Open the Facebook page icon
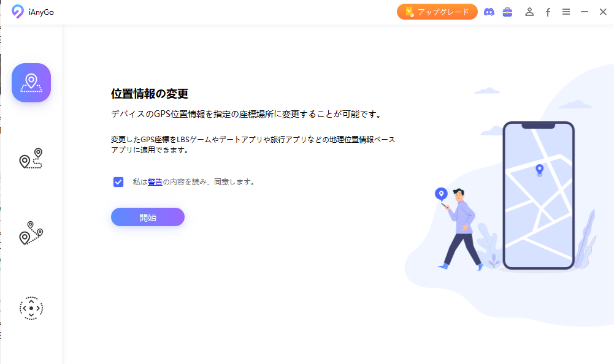614x364 pixels. pyautogui.click(x=548, y=12)
